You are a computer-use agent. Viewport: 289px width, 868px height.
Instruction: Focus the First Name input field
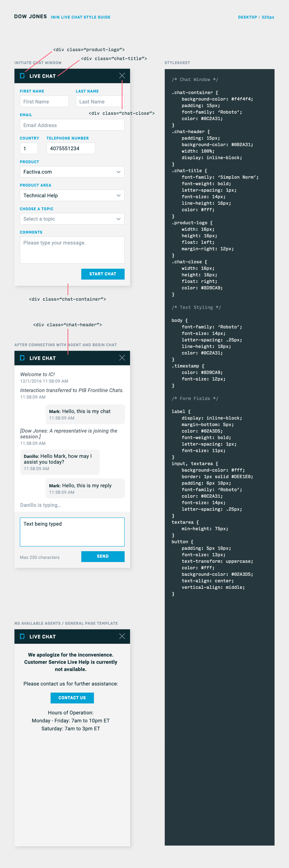point(44,102)
